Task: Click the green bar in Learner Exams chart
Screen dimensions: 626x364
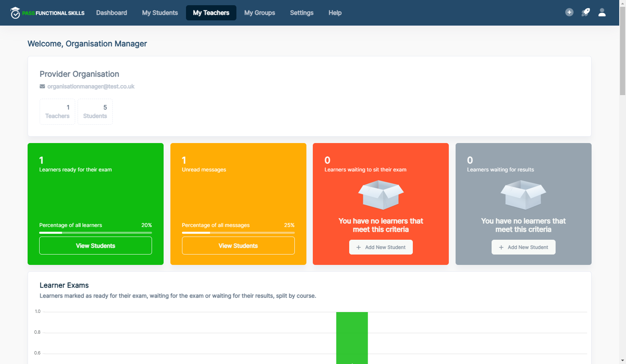Action: 352,338
